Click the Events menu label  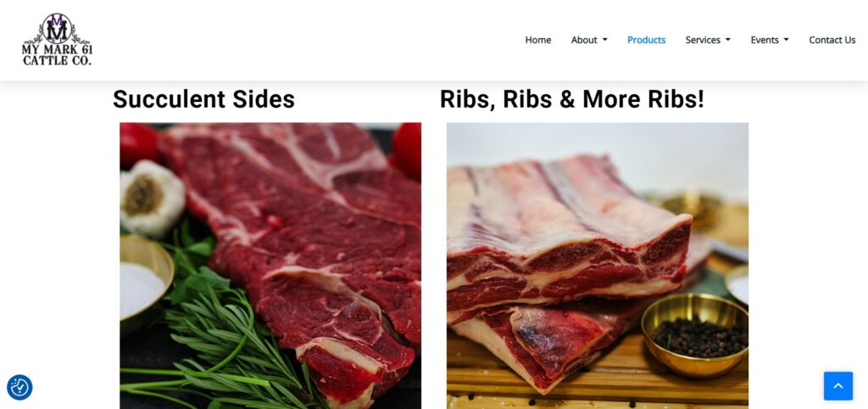click(x=765, y=40)
